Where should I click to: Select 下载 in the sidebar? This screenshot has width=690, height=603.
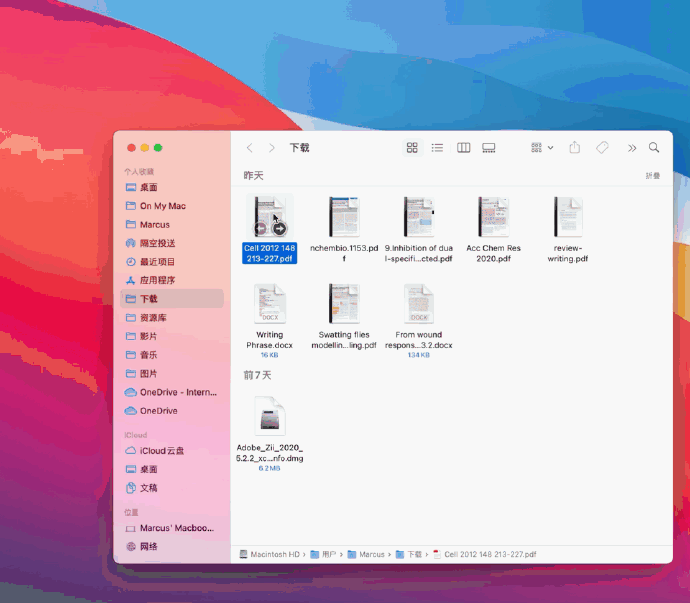[172, 299]
